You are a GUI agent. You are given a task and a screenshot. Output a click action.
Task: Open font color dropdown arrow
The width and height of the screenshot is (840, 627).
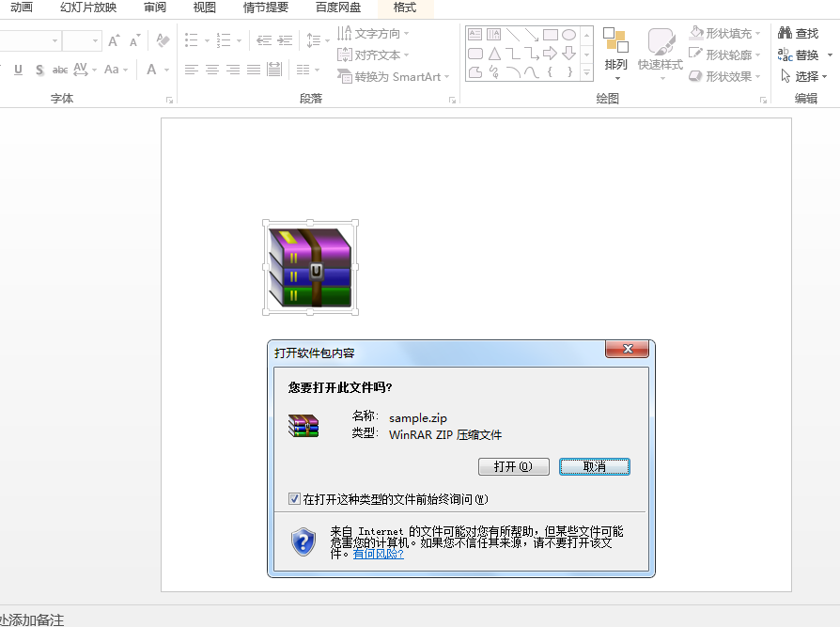(x=166, y=71)
